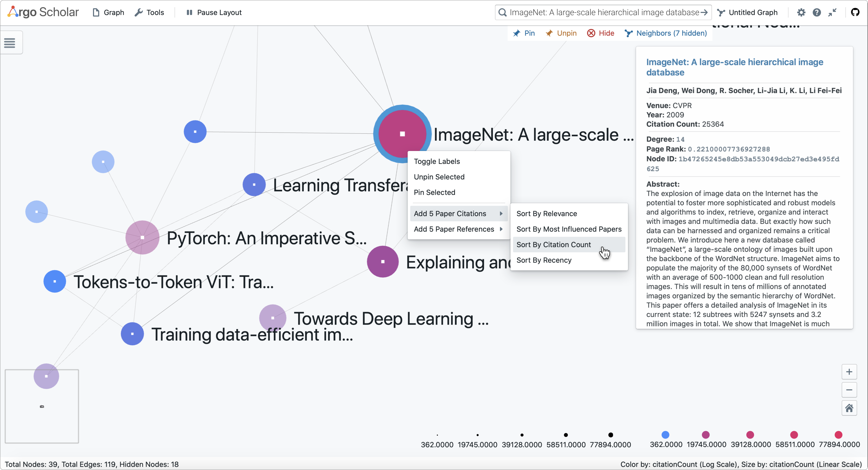Open the GitHub repository icon

(x=855, y=12)
